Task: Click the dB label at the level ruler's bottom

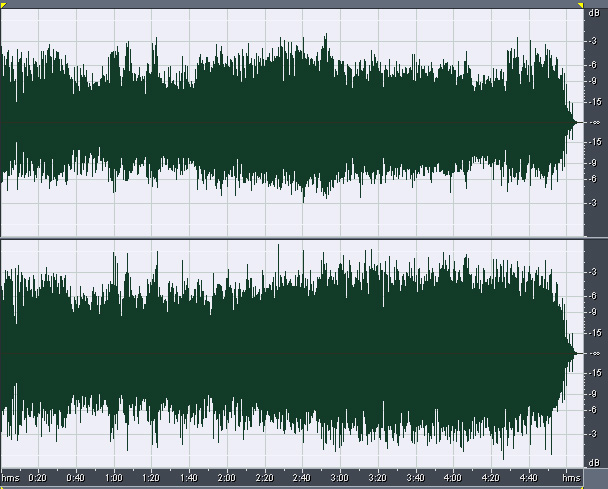Action: click(594, 463)
